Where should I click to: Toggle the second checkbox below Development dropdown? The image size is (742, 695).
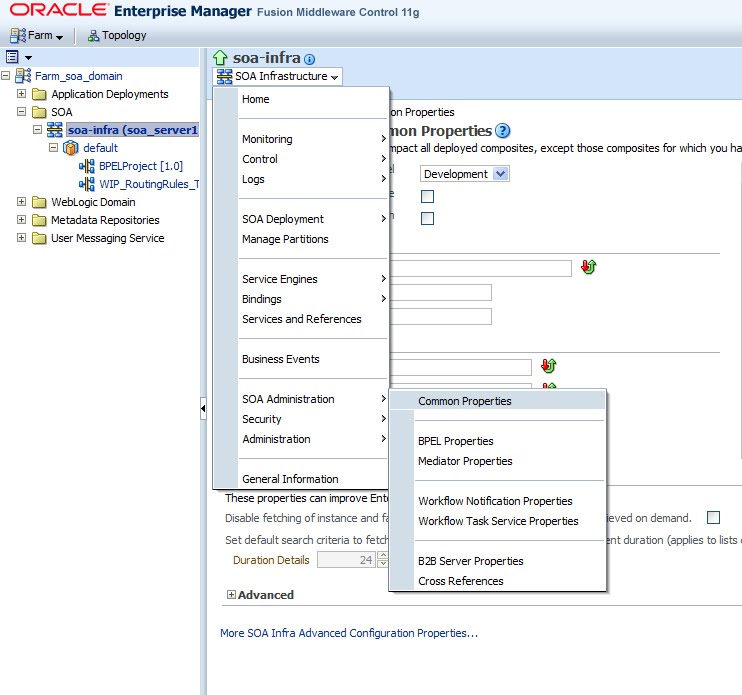(x=427, y=218)
